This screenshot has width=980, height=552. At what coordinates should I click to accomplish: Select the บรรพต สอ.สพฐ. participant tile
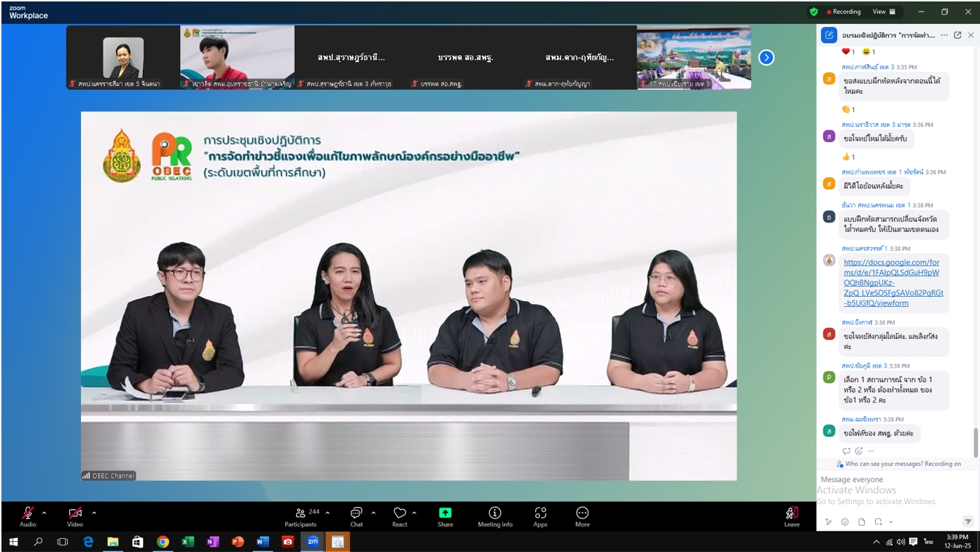click(x=465, y=58)
